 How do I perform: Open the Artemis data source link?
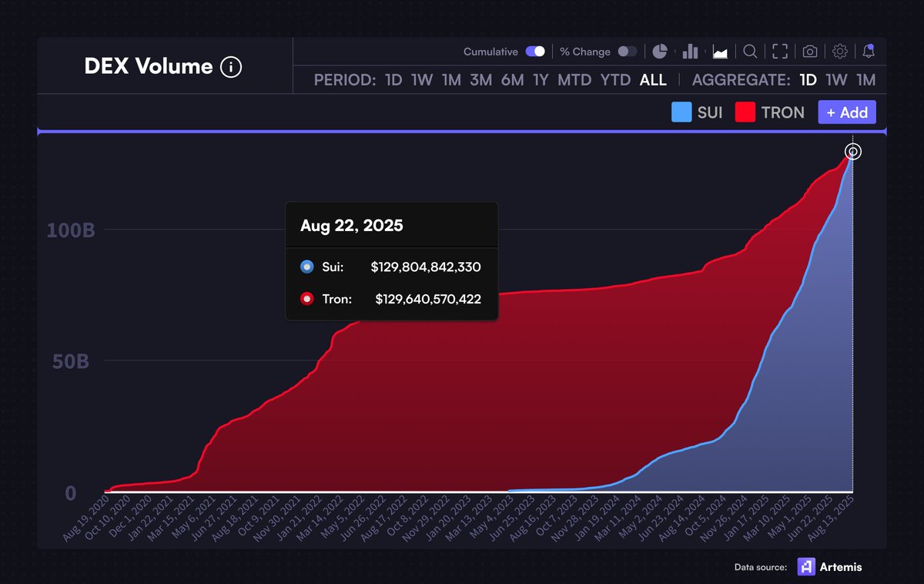tap(829, 567)
